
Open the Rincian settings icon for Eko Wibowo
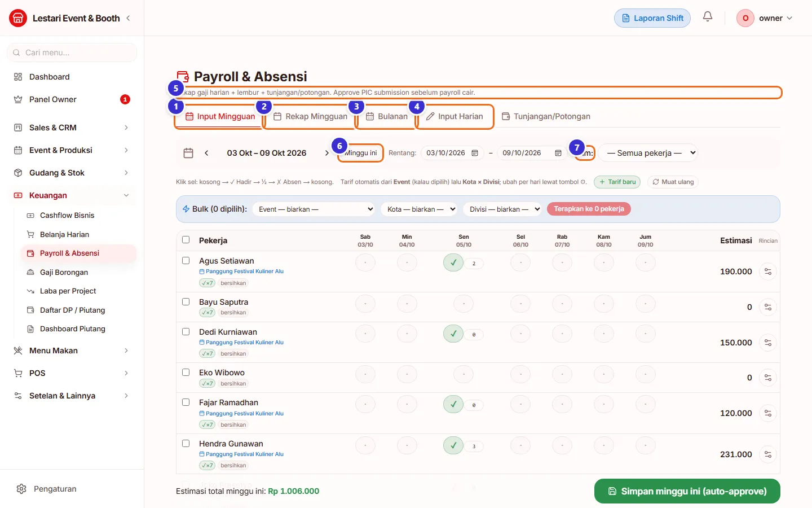click(x=767, y=378)
